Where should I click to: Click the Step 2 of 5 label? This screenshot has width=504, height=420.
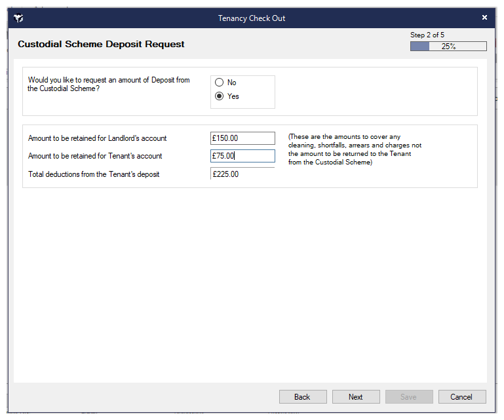(x=427, y=35)
